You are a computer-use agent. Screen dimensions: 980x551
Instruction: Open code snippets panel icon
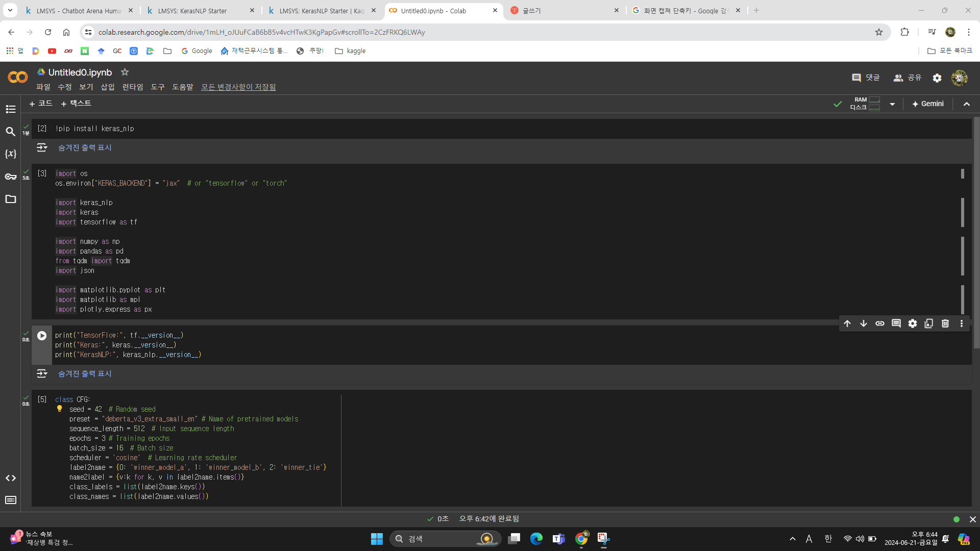point(11,478)
